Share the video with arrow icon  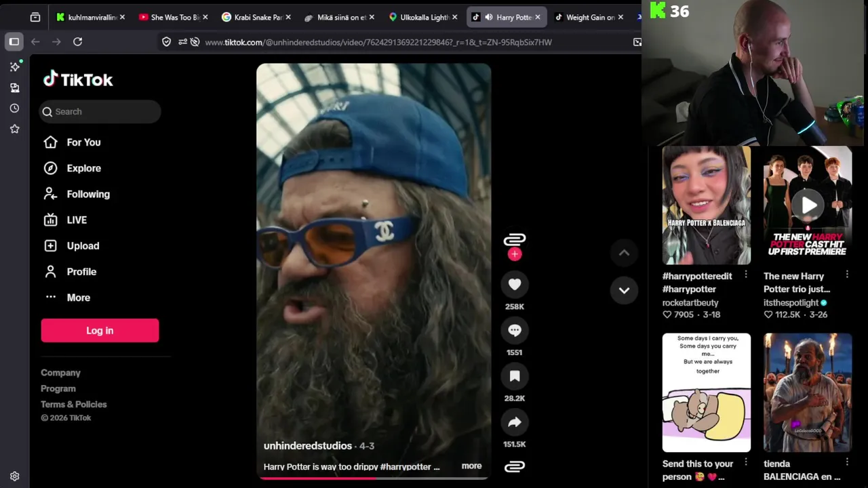click(515, 422)
